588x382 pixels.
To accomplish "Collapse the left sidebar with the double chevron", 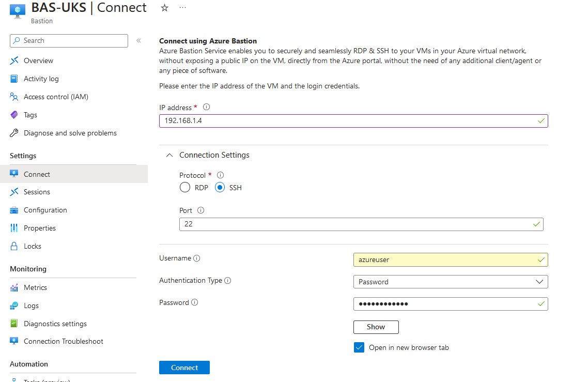I will 138,40.
